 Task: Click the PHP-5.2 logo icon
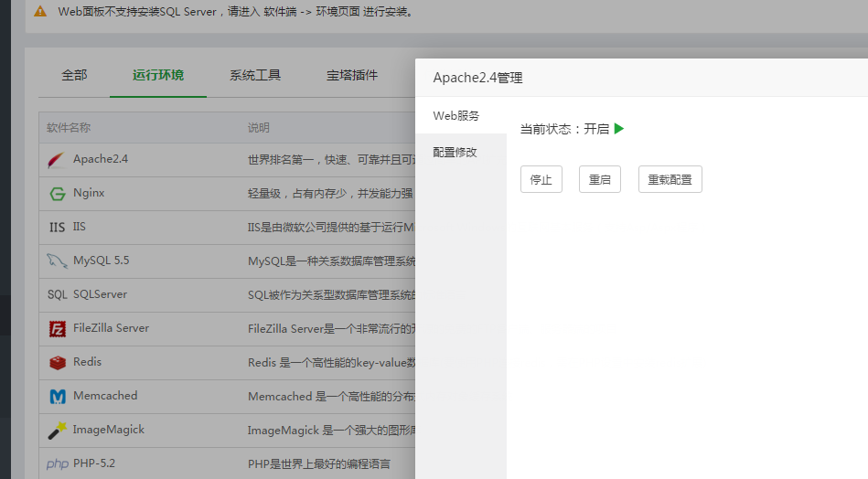(x=57, y=463)
